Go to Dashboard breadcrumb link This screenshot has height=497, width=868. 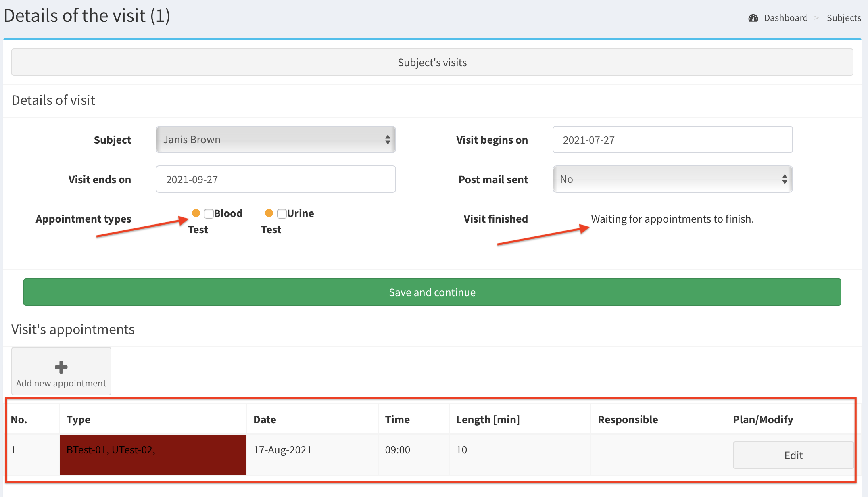pos(786,18)
